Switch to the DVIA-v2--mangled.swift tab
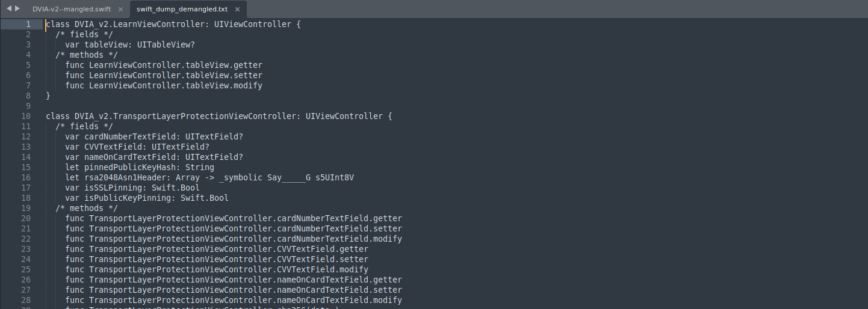The height and width of the screenshot is (309, 868). [70, 10]
